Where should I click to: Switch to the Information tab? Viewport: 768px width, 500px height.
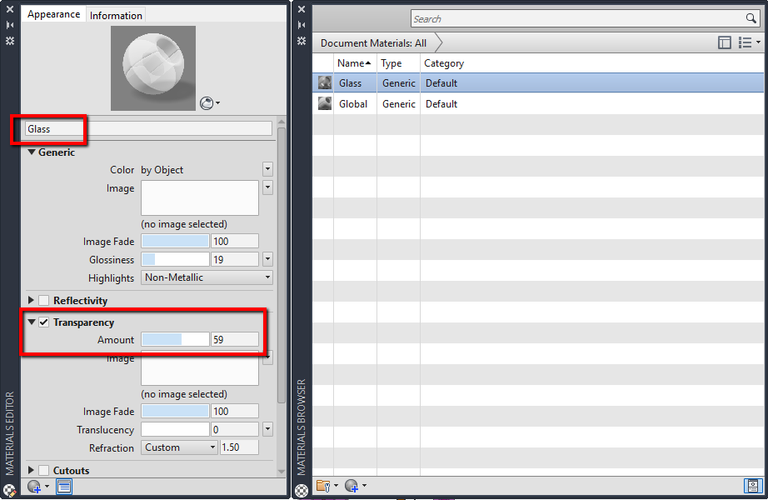[x=116, y=16]
